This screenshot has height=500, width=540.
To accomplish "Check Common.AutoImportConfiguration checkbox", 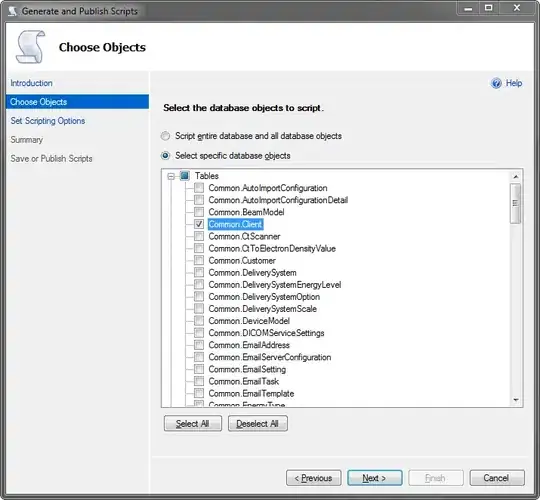I will tap(199, 188).
